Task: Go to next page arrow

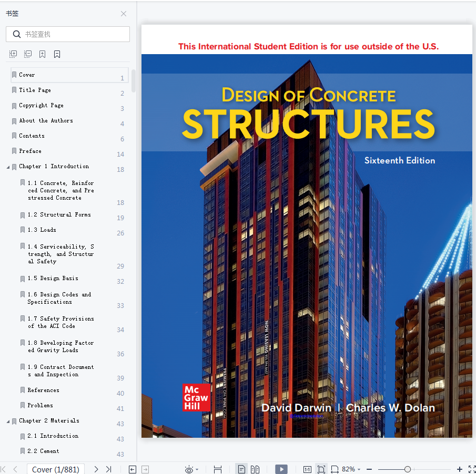Action: [x=96, y=469]
